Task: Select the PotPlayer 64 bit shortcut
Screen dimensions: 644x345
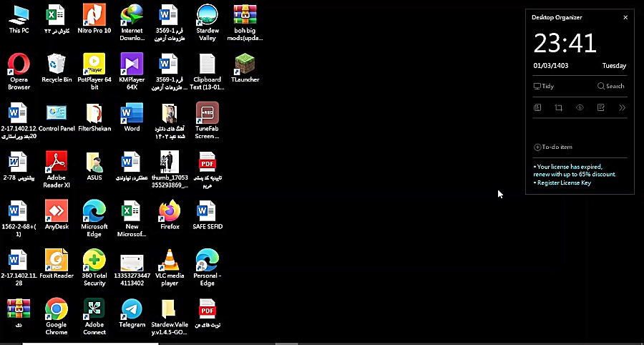Action: click(94, 72)
